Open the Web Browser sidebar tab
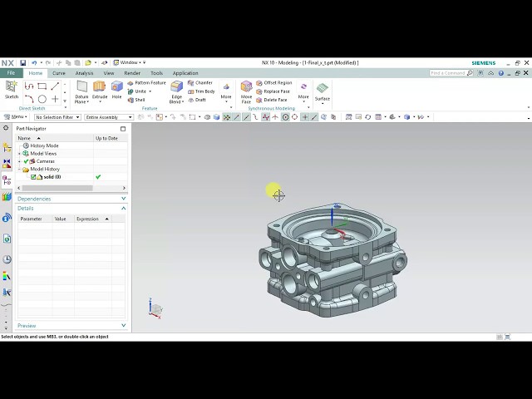The width and height of the screenshot is (532, 399). point(7,239)
